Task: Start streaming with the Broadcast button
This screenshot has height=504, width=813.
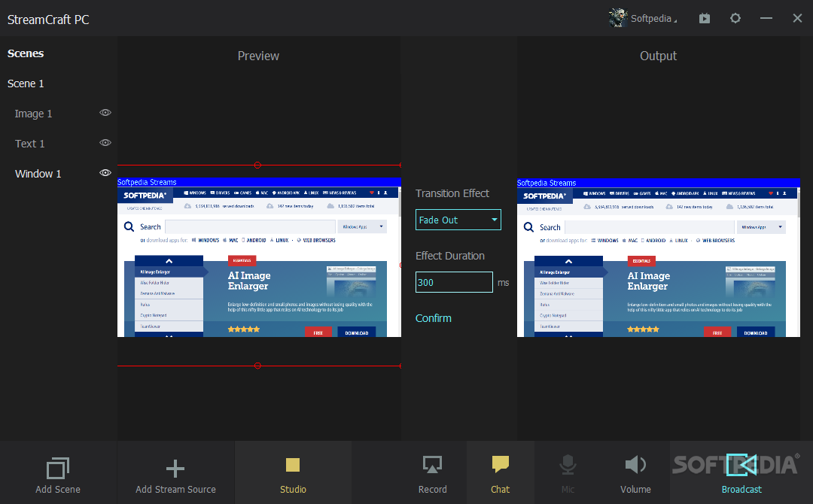Action: (x=741, y=473)
